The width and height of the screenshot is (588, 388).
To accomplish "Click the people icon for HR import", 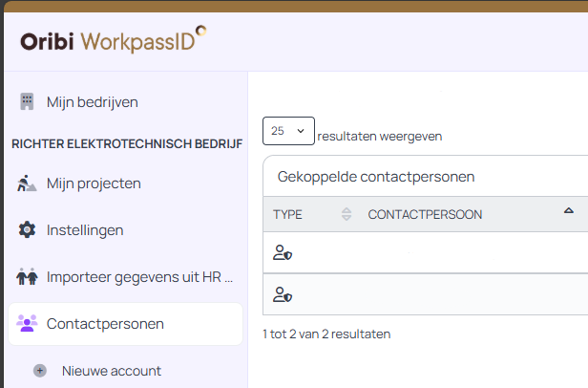I will [x=27, y=277].
